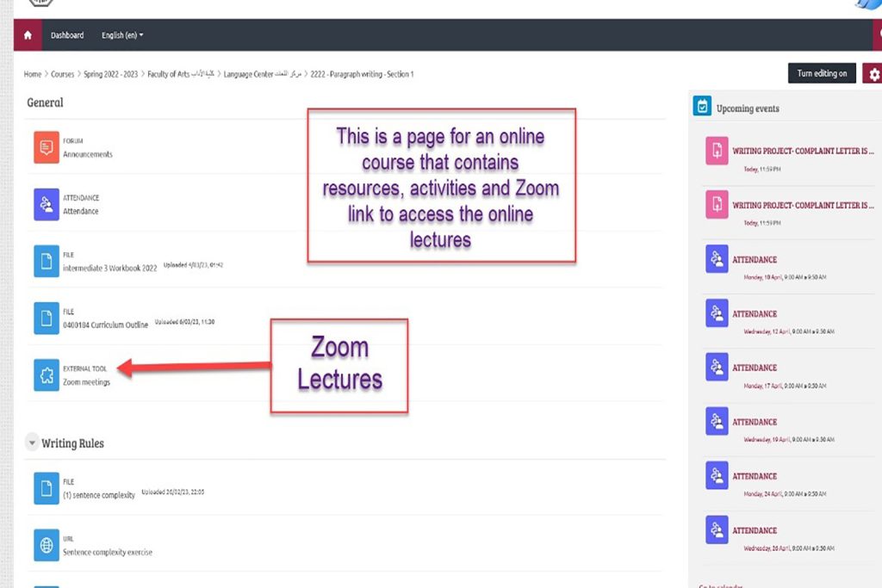882x588 pixels.
Task: Open second WRITING PROJECT- COMPLAINT LETTER event
Action: click(803, 206)
